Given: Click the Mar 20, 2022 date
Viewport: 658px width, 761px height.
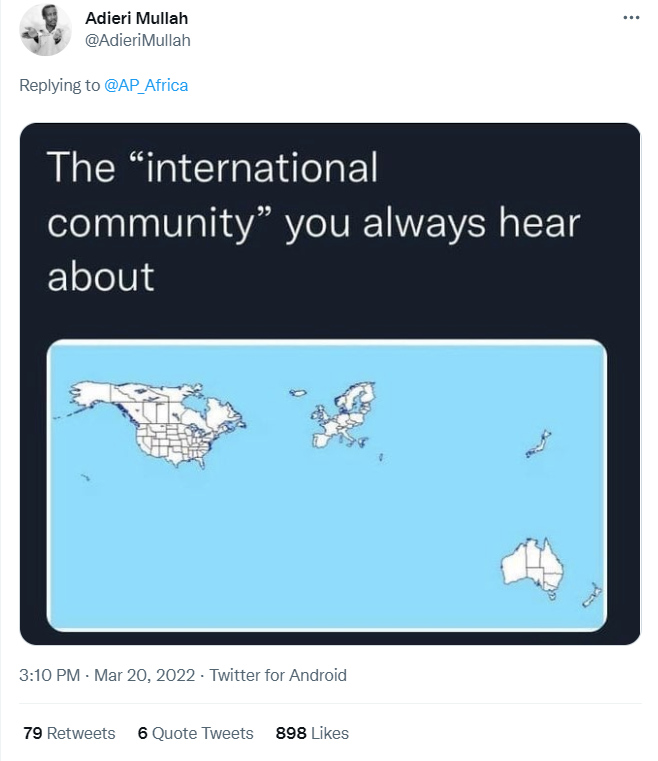Looking at the screenshot, I should (x=144, y=675).
